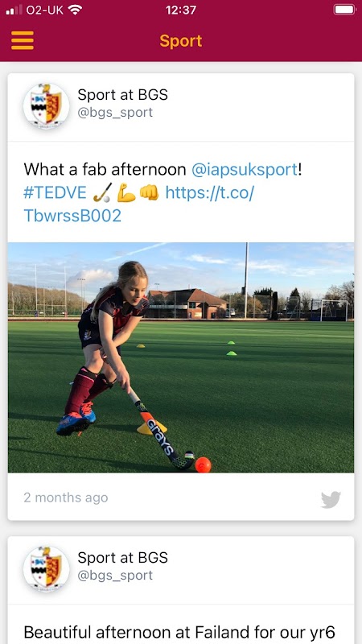Tap the BGS crest avatar in first post
This screenshot has height=644, width=362.
tap(46, 106)
